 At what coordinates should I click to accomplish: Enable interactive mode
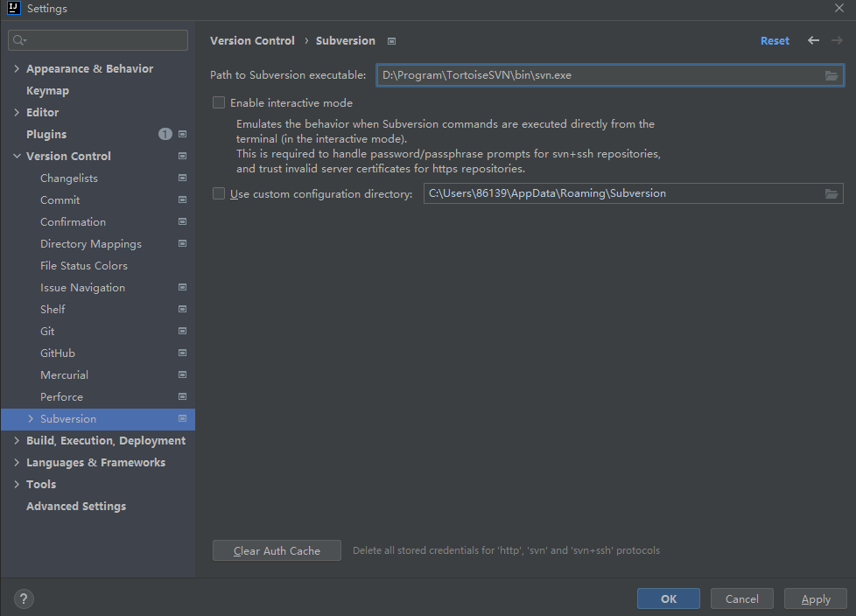coord(217,102)
